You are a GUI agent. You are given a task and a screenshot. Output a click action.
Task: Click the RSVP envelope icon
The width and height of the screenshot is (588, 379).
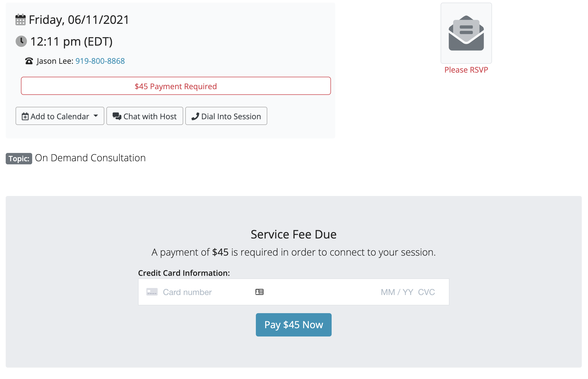[x=466, y=33]
